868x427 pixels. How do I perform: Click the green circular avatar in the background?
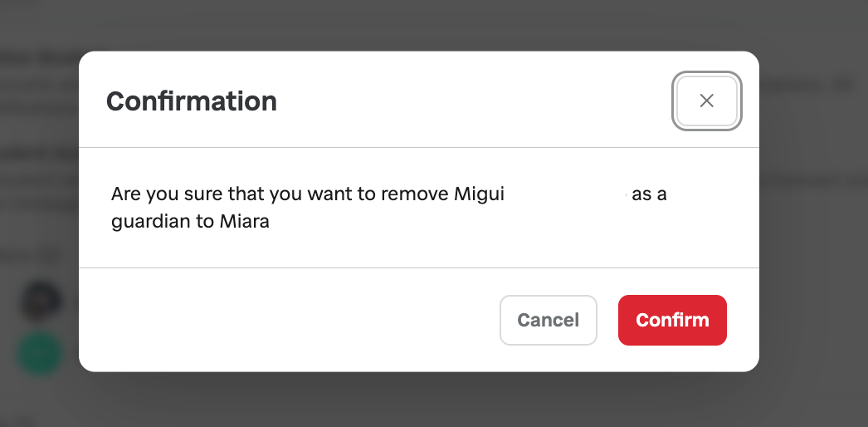point(41,353)
